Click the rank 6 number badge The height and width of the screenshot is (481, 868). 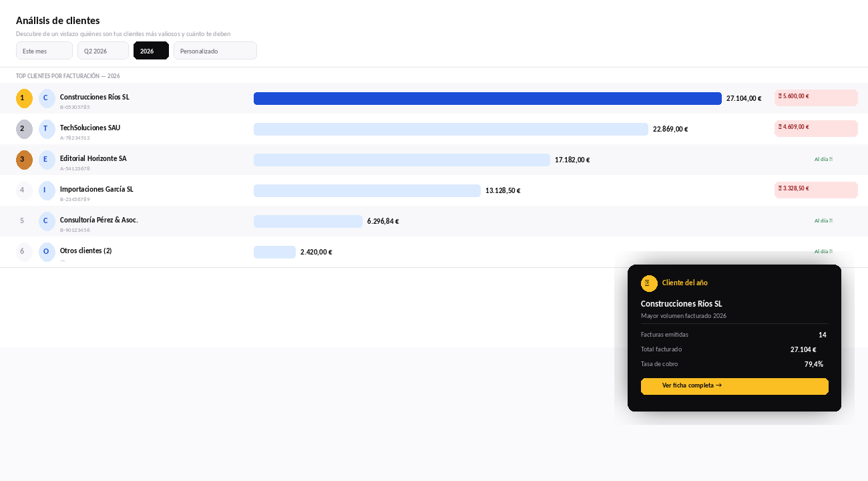[24, 252]
